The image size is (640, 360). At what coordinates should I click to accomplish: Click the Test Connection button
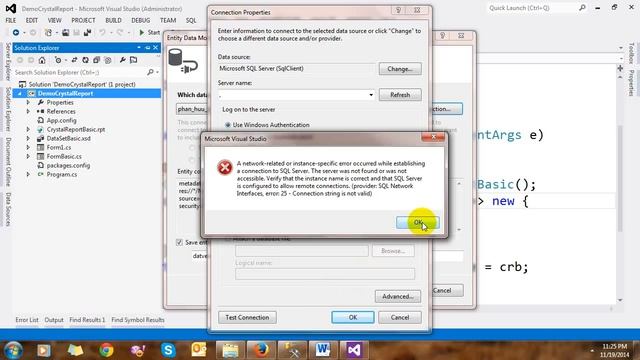click(247, 317)
